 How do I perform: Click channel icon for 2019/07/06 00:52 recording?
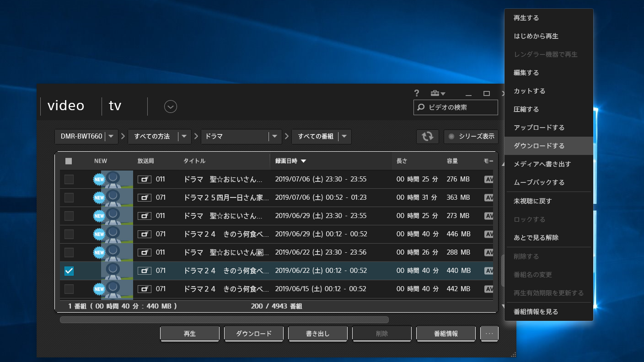145,197
